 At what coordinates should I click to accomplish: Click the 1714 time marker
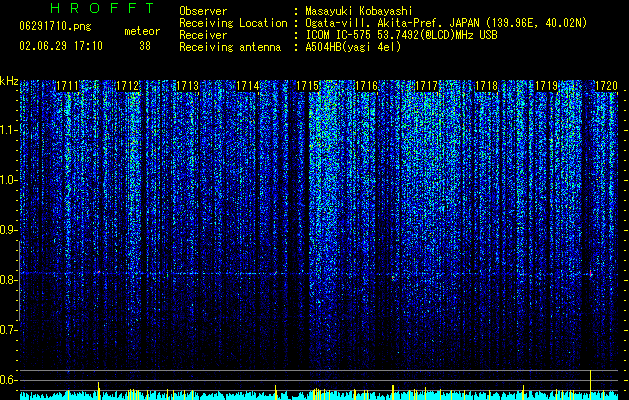click(x=248, y=86)
